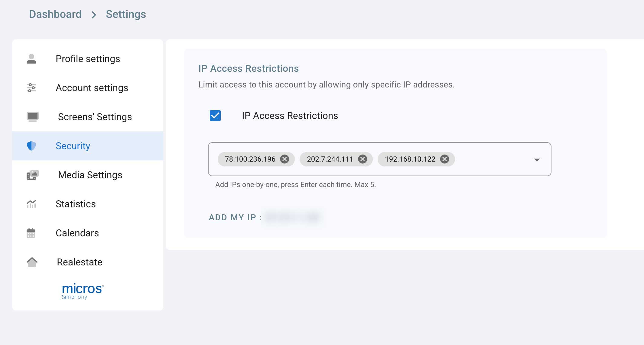Image resolution: width=644 pixels, height=345 pixels.
Task: Remove the 192.168.10.122 IP chip
Action: pyautogui.click(x=444, y=159)
